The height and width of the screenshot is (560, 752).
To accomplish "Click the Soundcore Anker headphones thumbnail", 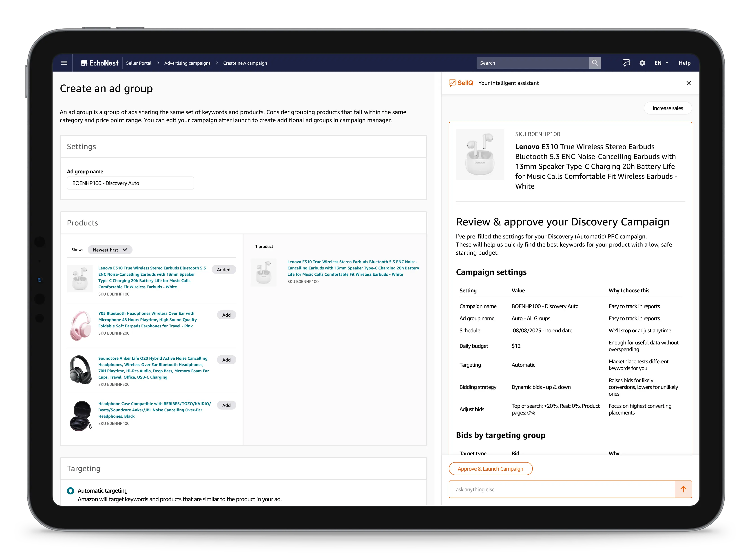I will coord(80,370).
